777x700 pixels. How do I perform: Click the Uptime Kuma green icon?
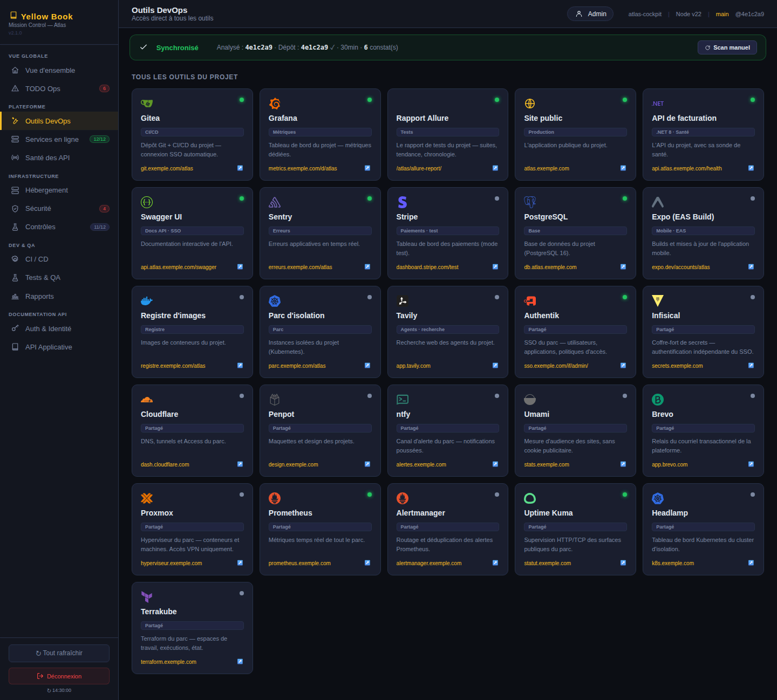tap(530, 498)
